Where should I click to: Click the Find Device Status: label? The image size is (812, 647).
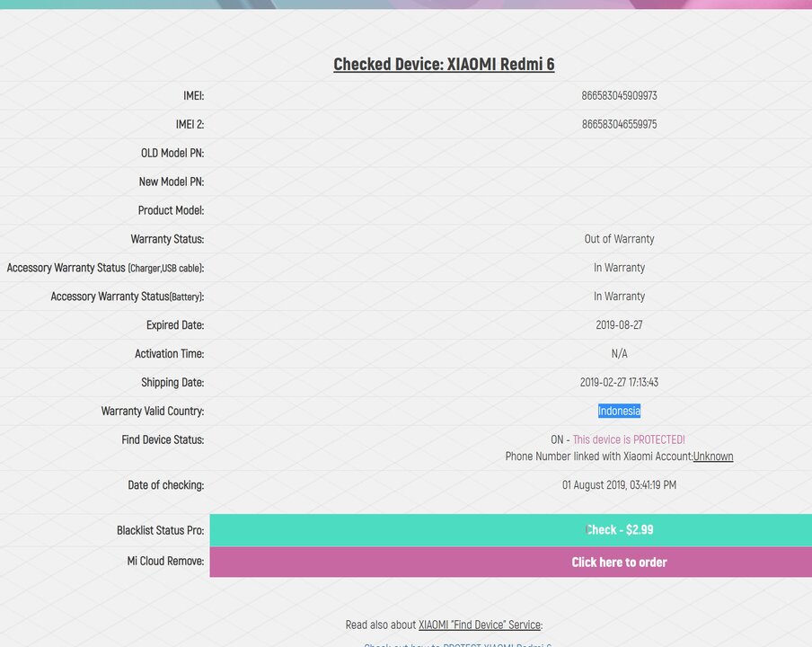click(163, 439)
